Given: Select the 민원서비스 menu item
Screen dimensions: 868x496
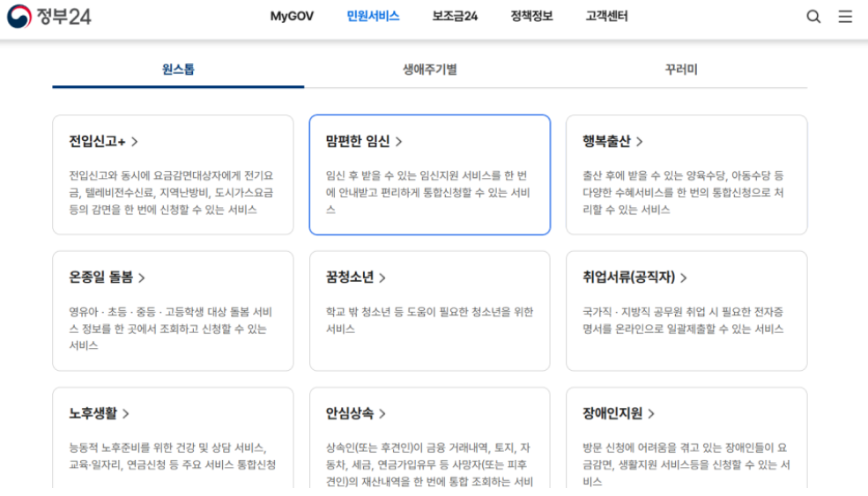Looking at the screenshot, I should [373, 17].
